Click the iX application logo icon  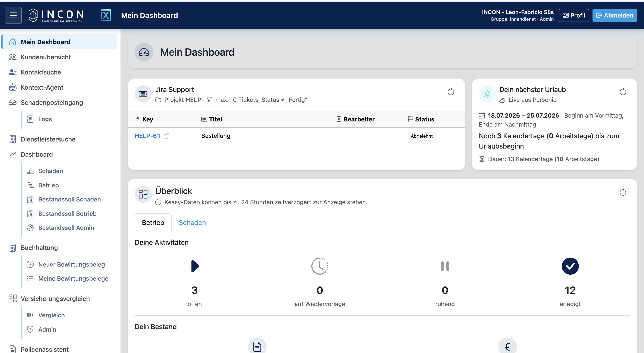tap(106, 16)
